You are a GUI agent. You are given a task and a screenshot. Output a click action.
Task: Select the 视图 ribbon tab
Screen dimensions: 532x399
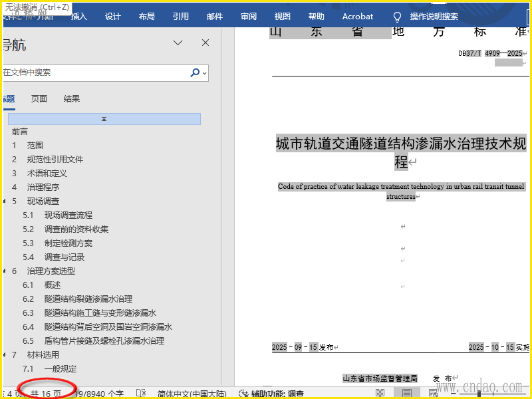coord(282,16)
